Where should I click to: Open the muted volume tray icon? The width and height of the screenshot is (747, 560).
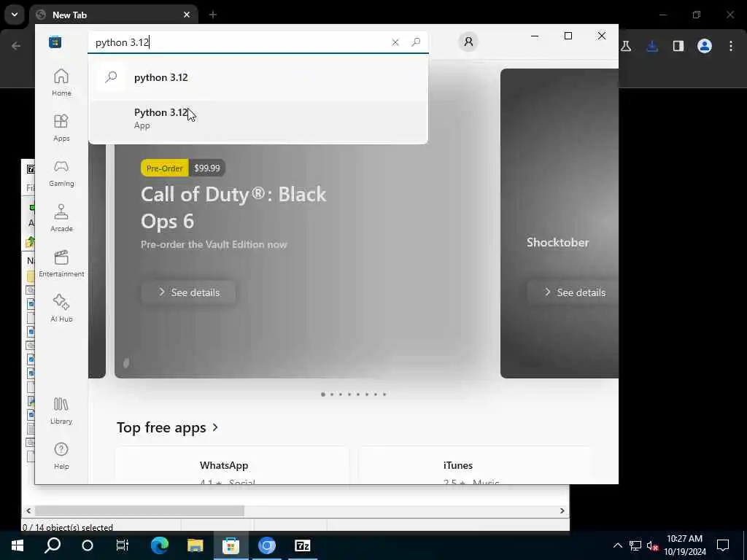click(653, 545)
